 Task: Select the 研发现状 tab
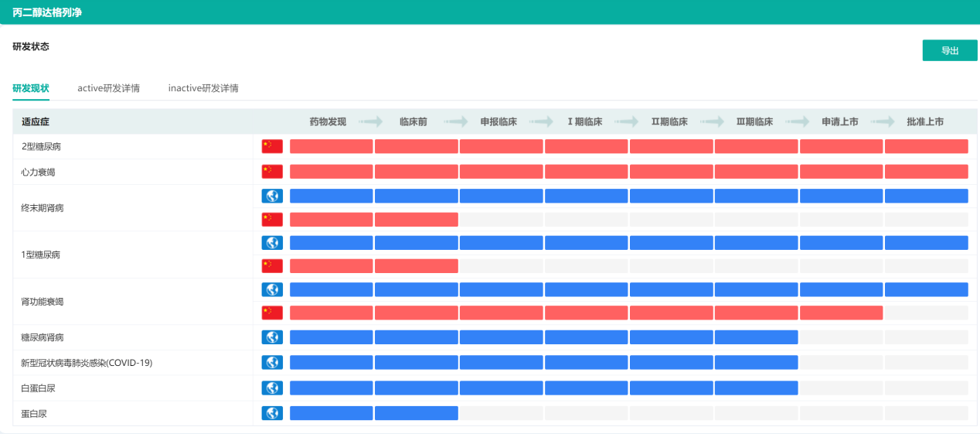click(x=31, y=88)
